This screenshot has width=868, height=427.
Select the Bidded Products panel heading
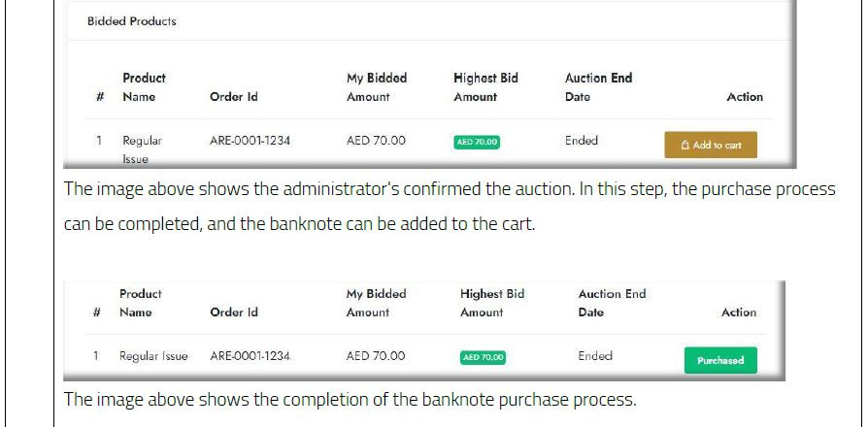point(131,20)
